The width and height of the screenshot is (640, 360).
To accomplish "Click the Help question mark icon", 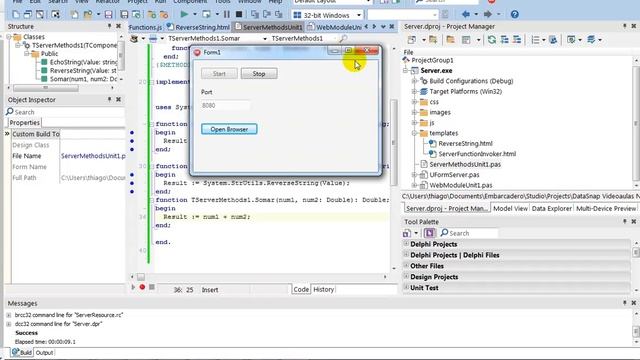I will click(515, 14).
